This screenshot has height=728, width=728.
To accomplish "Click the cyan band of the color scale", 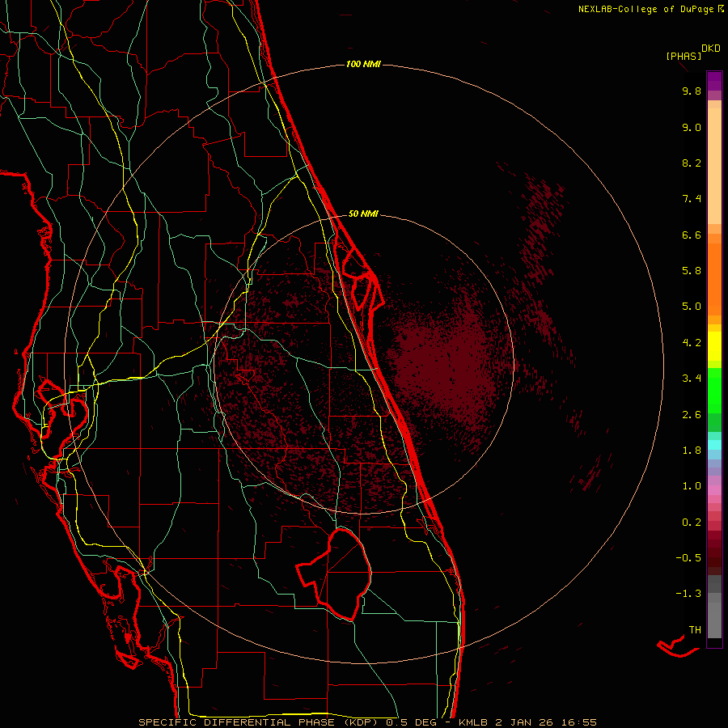I will tap(714, 444).
